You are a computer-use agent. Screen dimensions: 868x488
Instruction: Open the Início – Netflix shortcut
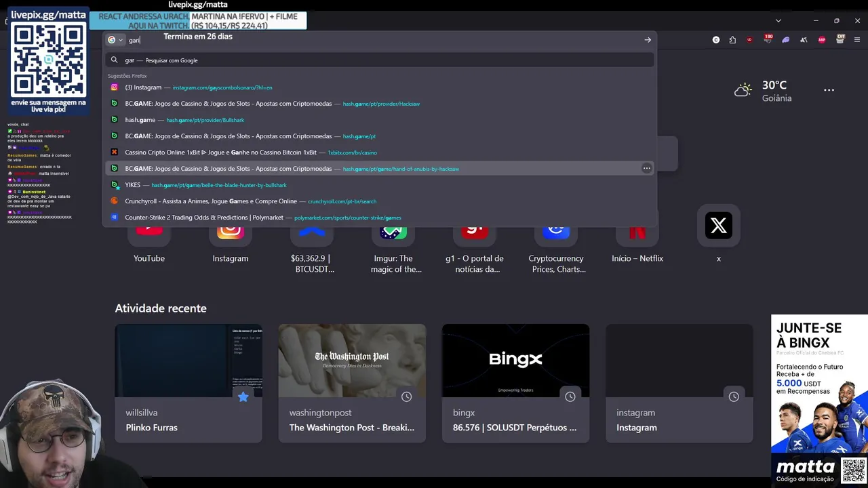pyautogui.click(x=637, y=245)
